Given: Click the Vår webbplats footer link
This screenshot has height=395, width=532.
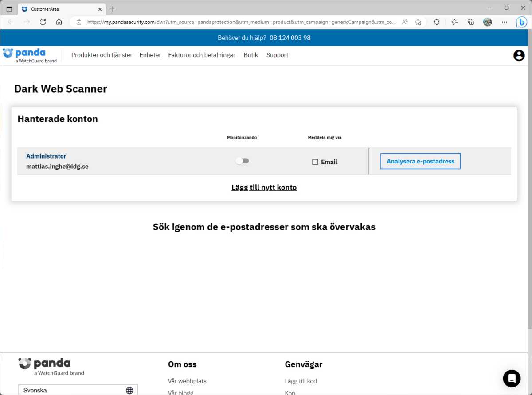Looking at the screenshot, I should 187,381.
